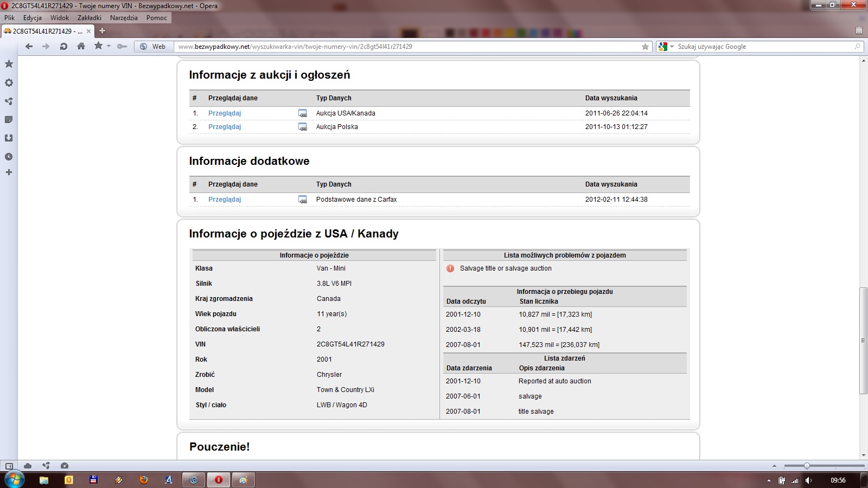Click the icon beside Aukcja Polska
Viewport: 868px width, 488px height.
pyautogui.click(x=303, y=127)
